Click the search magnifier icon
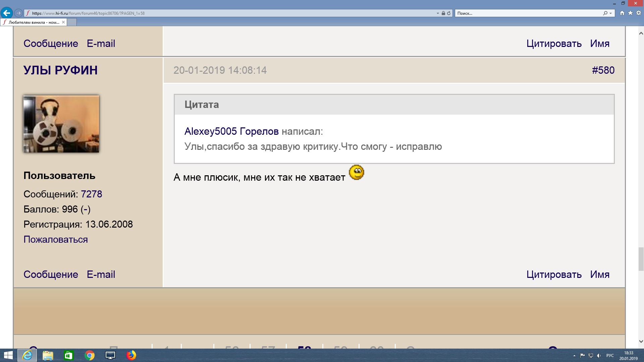644x362 pixels. (605, 13)
